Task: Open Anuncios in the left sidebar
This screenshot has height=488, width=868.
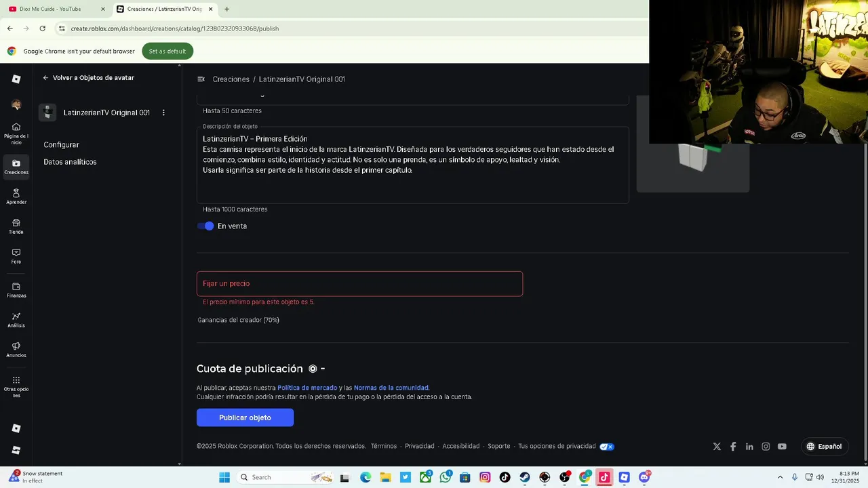Action: click(x=16, y=350)
